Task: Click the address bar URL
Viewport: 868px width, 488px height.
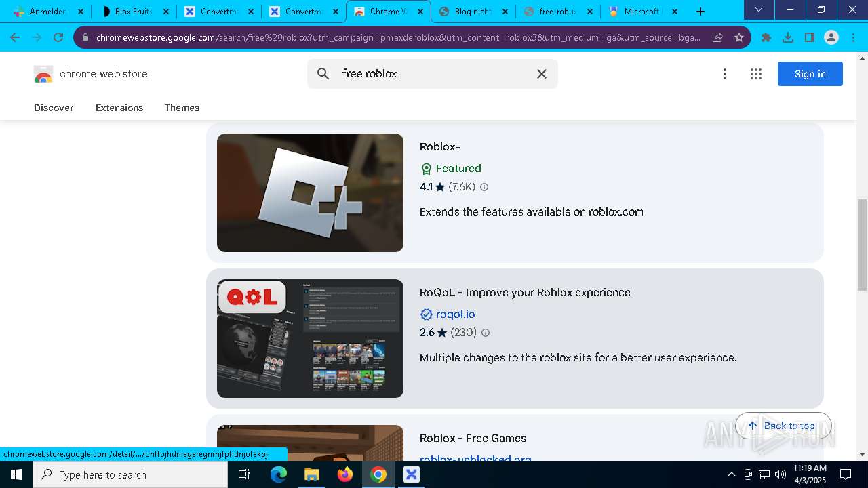Action: click(398, 37)
